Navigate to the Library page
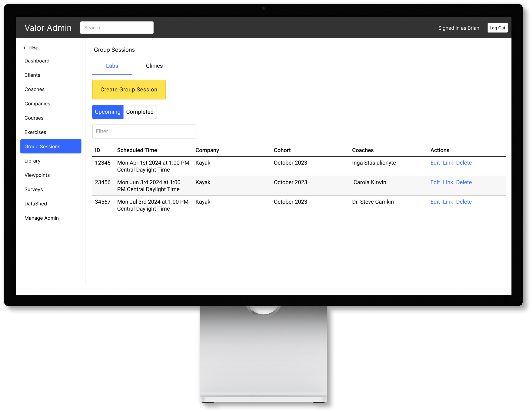532x412 pixels. (x=32, y=161)
